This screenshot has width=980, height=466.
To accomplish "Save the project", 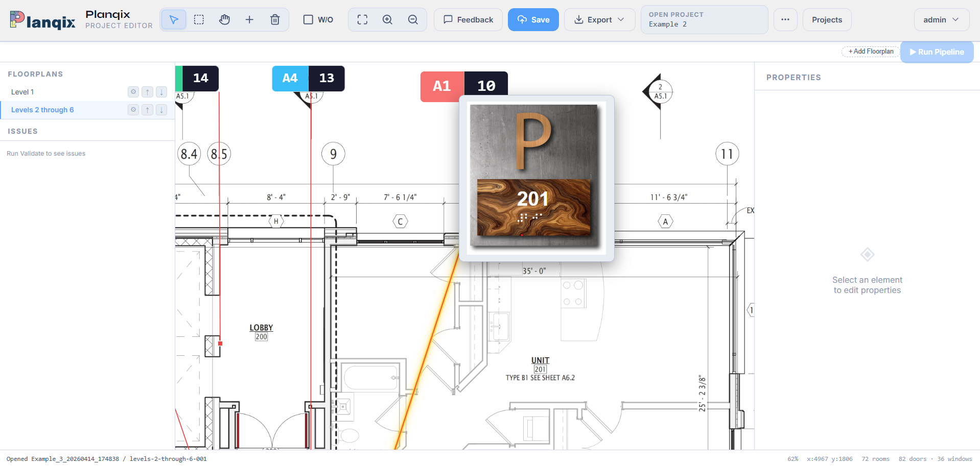I will click(533, 20).
